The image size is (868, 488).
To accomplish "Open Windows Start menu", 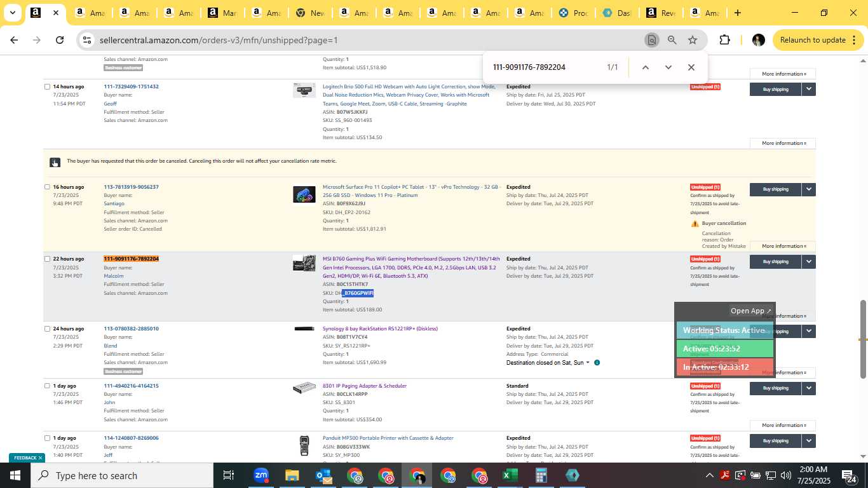I will click(15, 475).
